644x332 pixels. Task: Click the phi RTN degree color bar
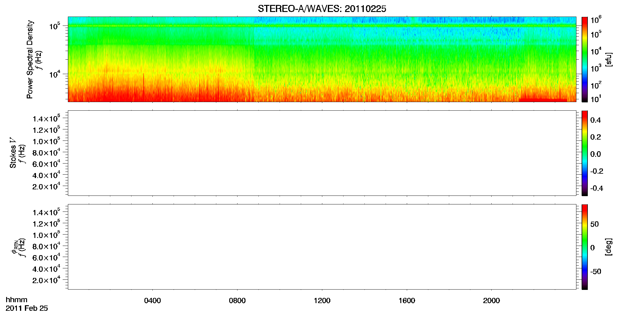pos(585,247)
